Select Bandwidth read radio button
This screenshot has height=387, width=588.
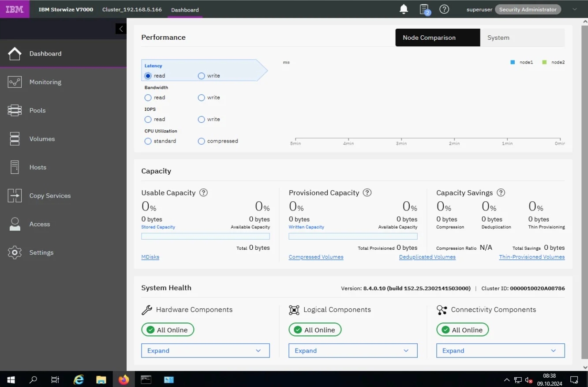pyautogui.click(x=148, y=98)
